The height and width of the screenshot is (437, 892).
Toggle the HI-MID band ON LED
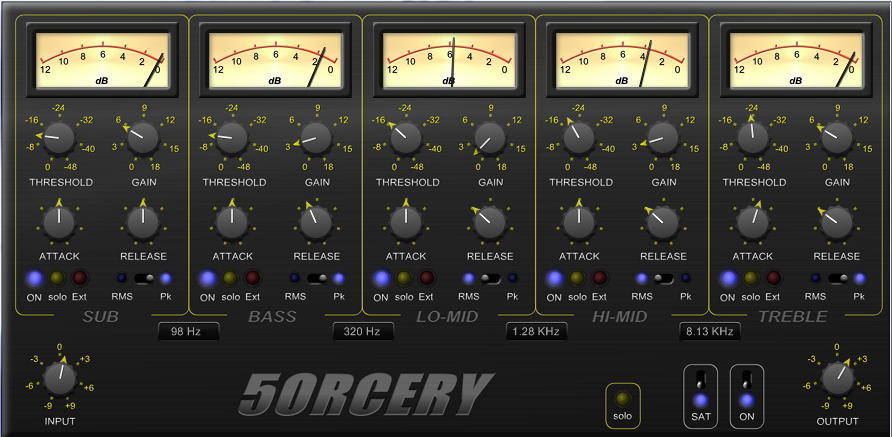[x=555, y=278]
